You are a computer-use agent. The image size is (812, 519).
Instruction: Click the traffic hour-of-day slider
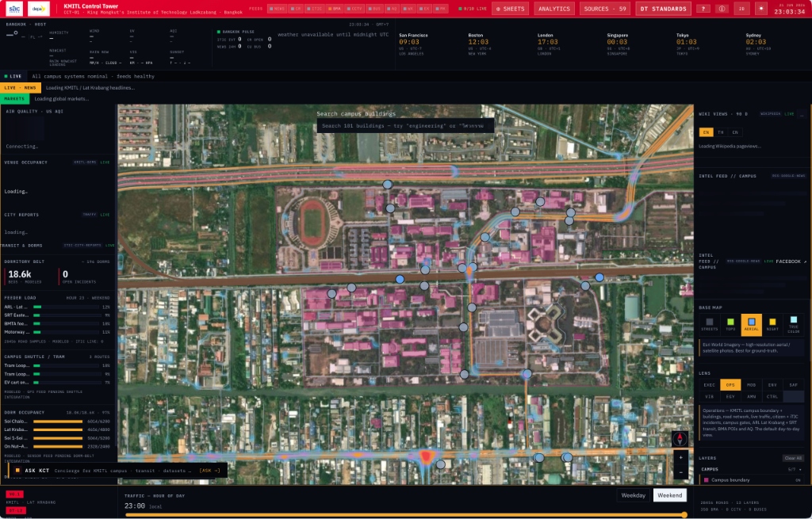(x=407, y=515)
